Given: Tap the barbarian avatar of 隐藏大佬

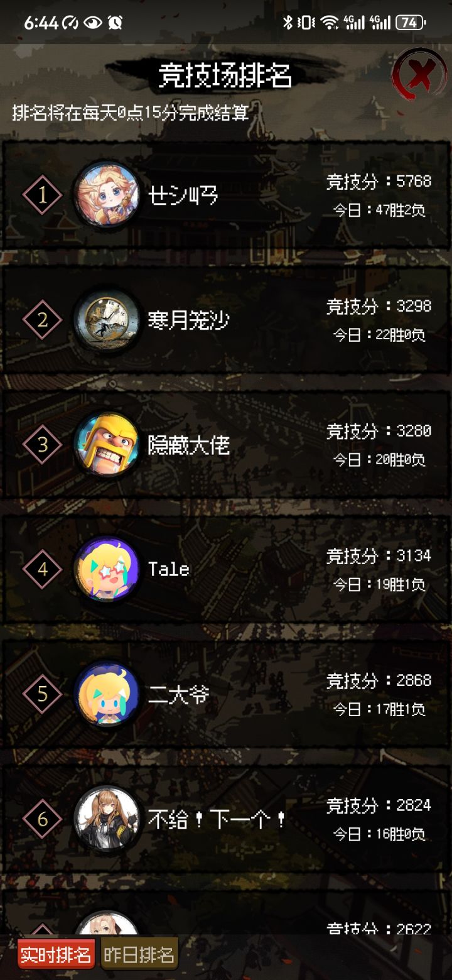Looking at the screenshot, I should [107, 445].
